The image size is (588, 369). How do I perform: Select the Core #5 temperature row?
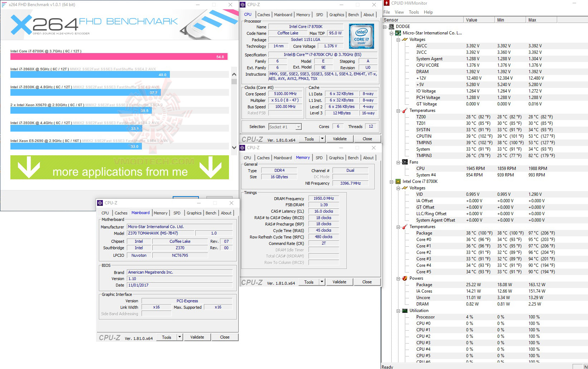[485, 272]
